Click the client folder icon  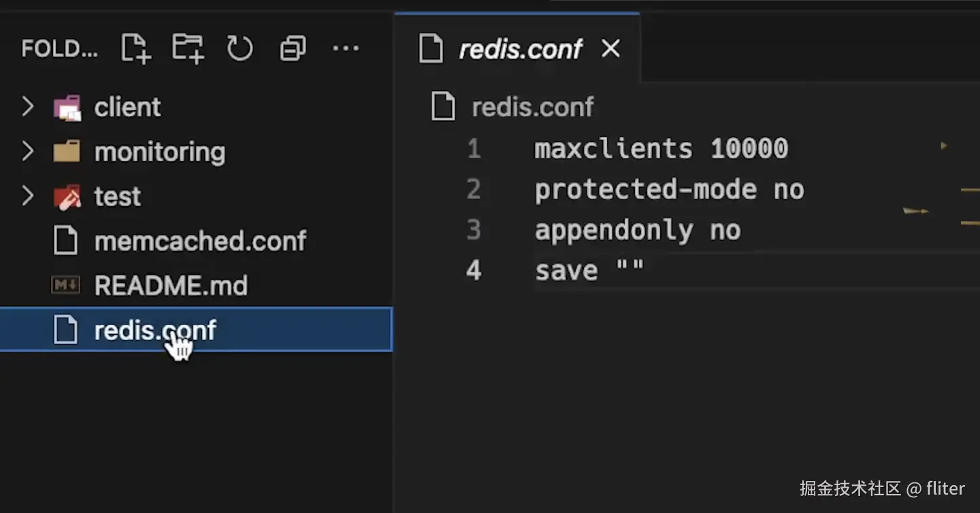tap(67, 107)
